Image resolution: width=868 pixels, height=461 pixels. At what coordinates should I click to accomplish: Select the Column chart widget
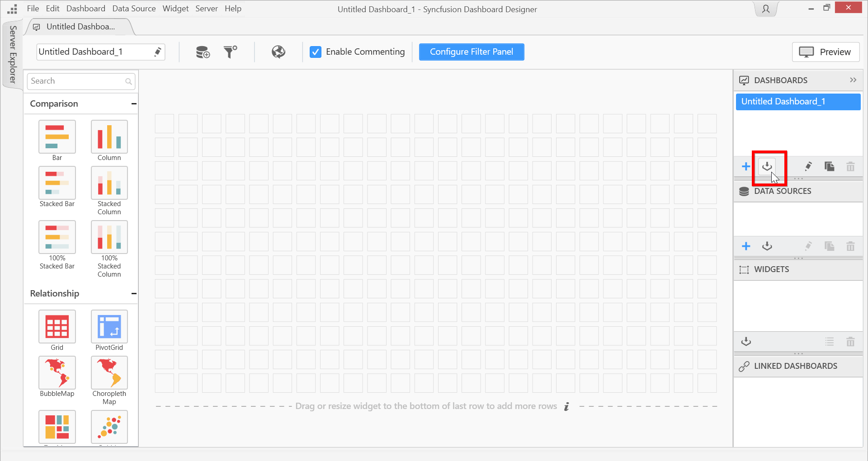(x=109, y=137)
